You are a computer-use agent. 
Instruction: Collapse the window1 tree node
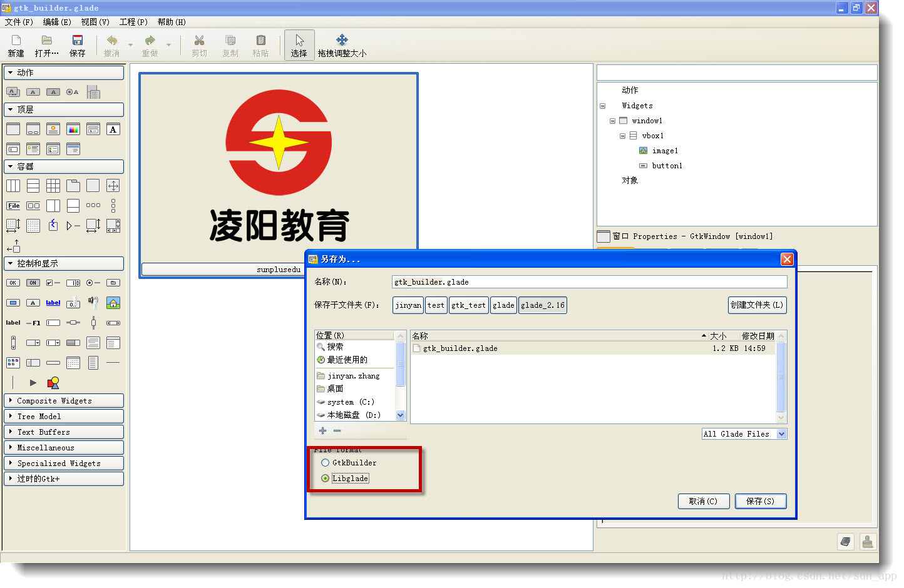613,121
